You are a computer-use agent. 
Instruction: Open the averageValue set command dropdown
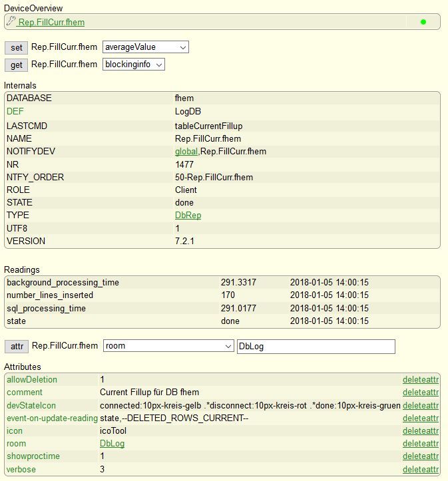pos(145,47)
